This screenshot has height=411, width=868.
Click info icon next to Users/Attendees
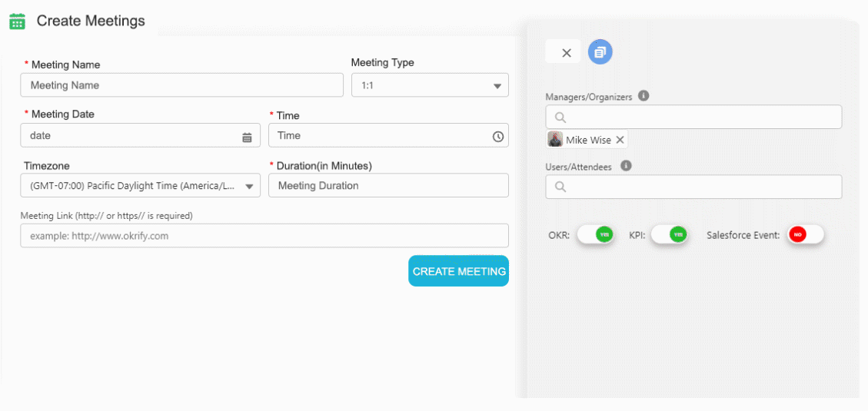click(626, 165)
